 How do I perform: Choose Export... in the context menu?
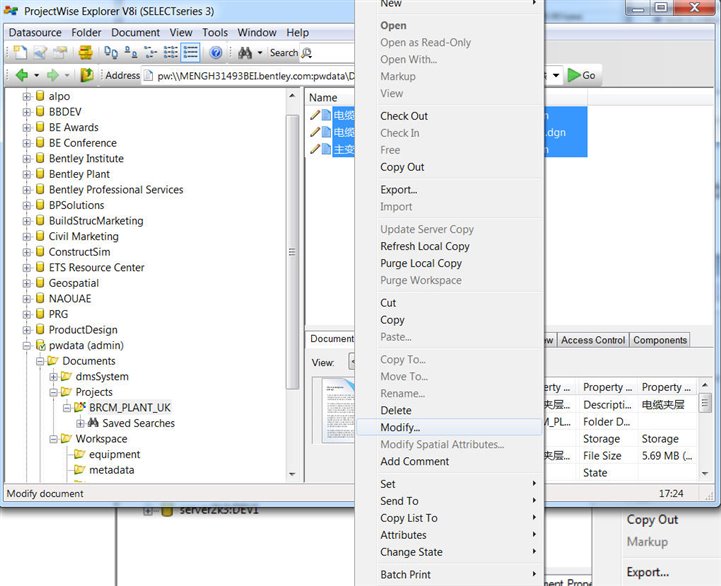click(449, 190)
